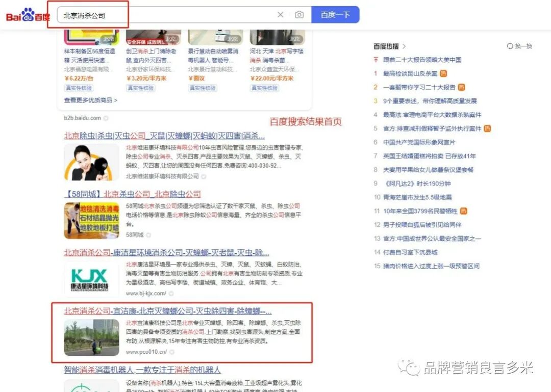
Task: Click icon beside www.pco010.cn/
Action: click(x=172, y=352)
